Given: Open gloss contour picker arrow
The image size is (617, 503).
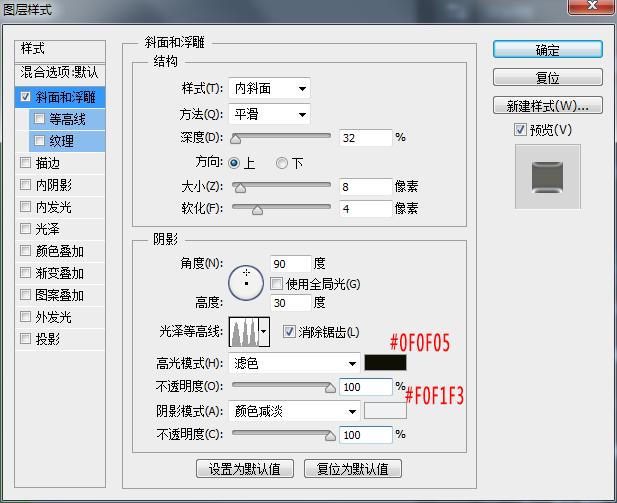Looking at the screenshot, I should 264,332.
